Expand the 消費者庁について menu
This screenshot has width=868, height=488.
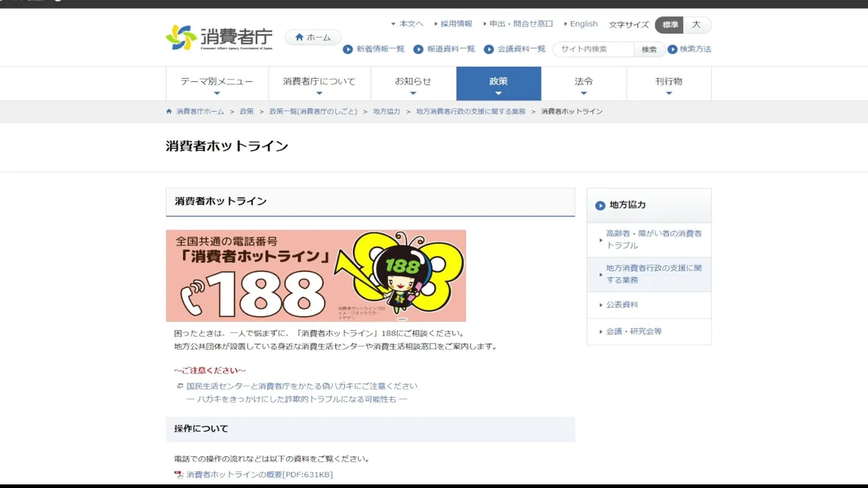[319, 83]
